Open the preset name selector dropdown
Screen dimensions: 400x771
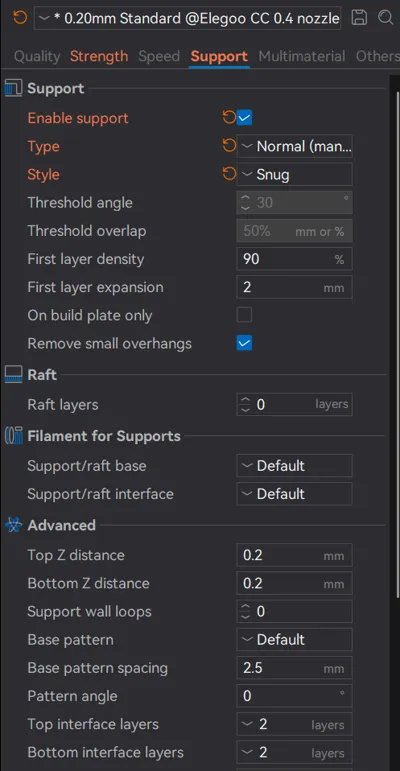(x=187, y=19)
